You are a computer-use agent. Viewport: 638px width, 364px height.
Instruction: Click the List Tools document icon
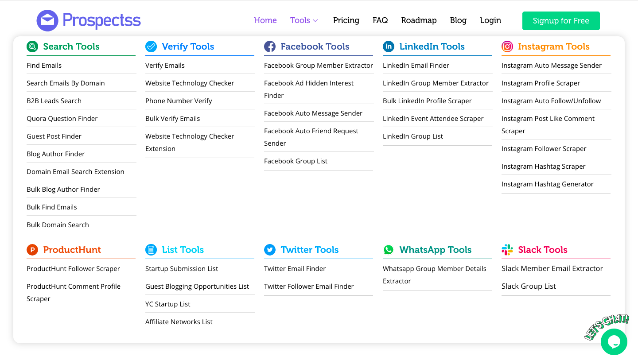[151, 250]
